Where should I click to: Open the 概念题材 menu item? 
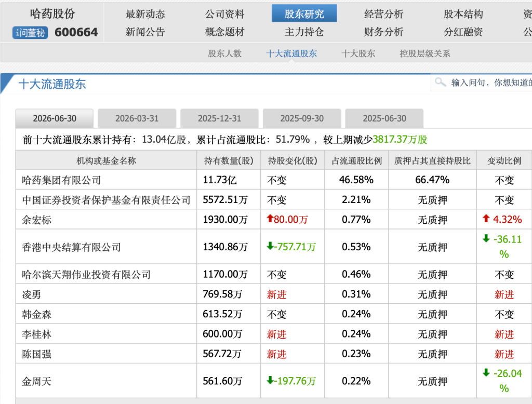[224, 32]
